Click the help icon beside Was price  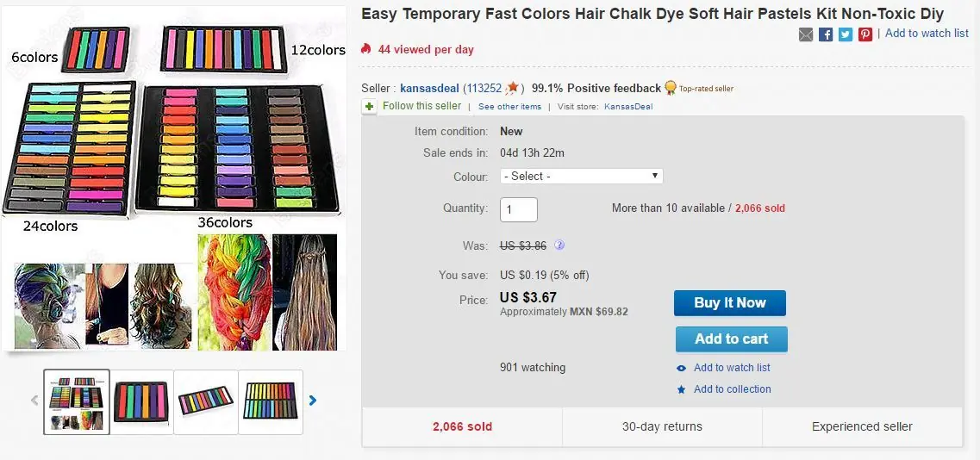click(x=559, y=246)
